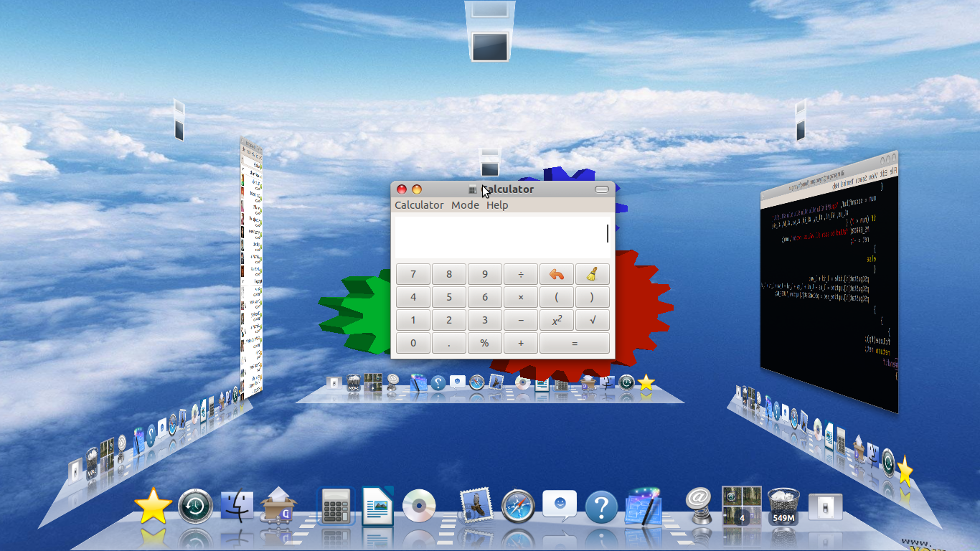Open the software package box dock icon

click(x=278, y=505)
